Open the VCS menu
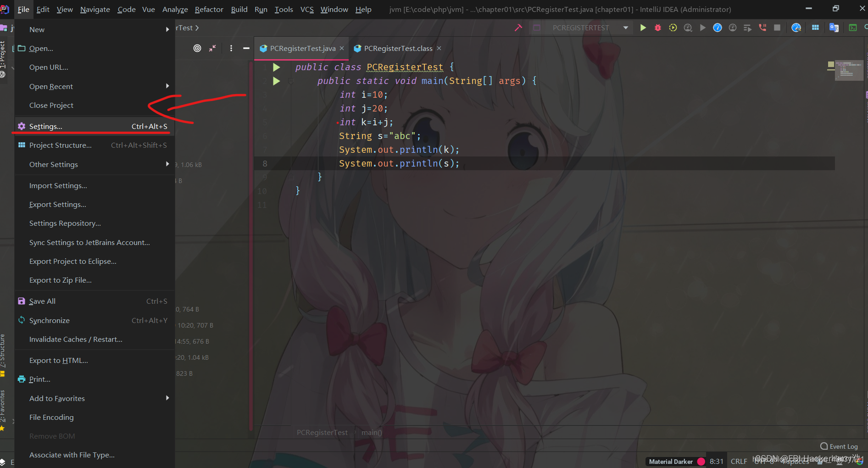 click(307, 9)
